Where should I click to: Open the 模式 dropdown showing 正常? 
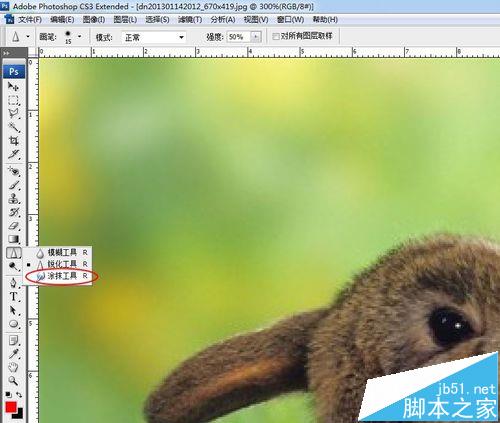click(x=154, y=37)
